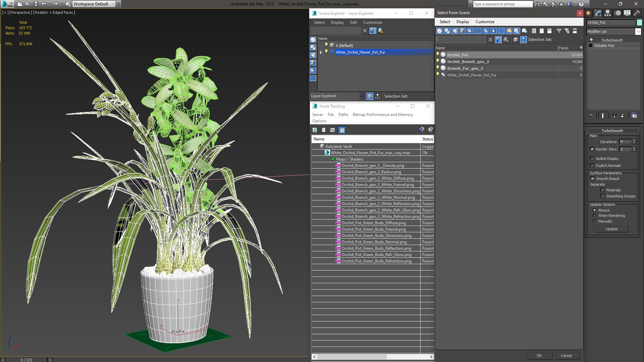Open the Modifier List dropdown

(638, 32)
